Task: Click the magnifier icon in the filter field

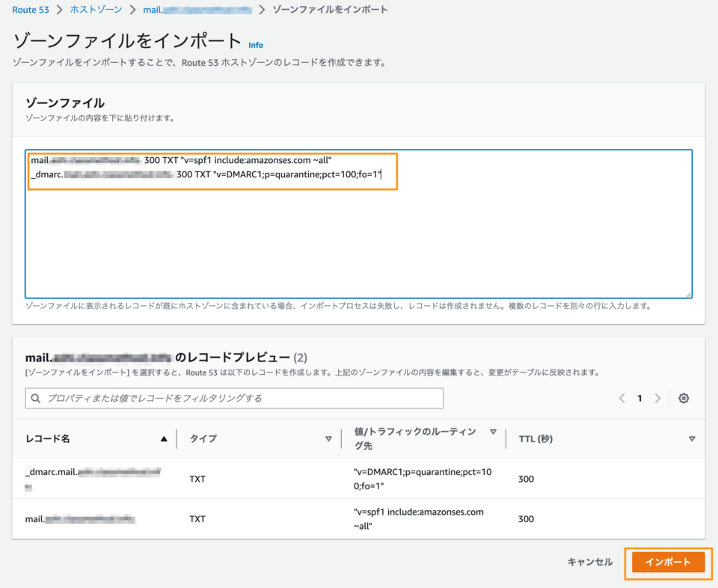Action: click(37, 399)
